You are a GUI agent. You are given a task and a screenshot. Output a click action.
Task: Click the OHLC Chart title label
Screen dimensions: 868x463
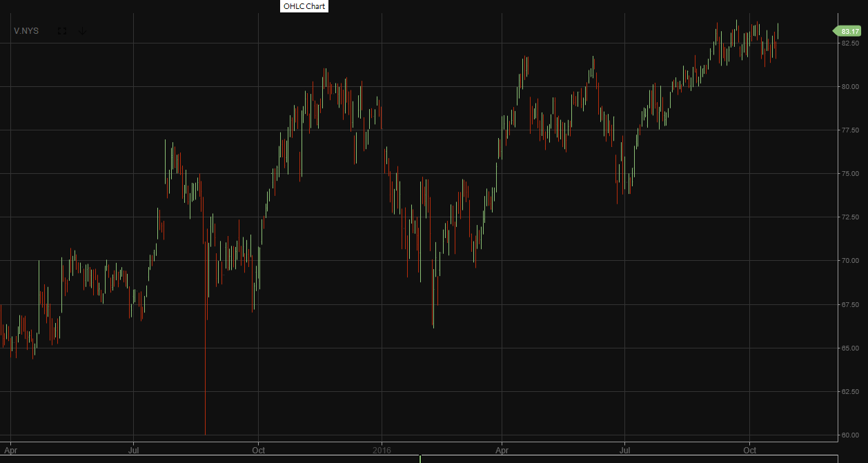point(304,6)
